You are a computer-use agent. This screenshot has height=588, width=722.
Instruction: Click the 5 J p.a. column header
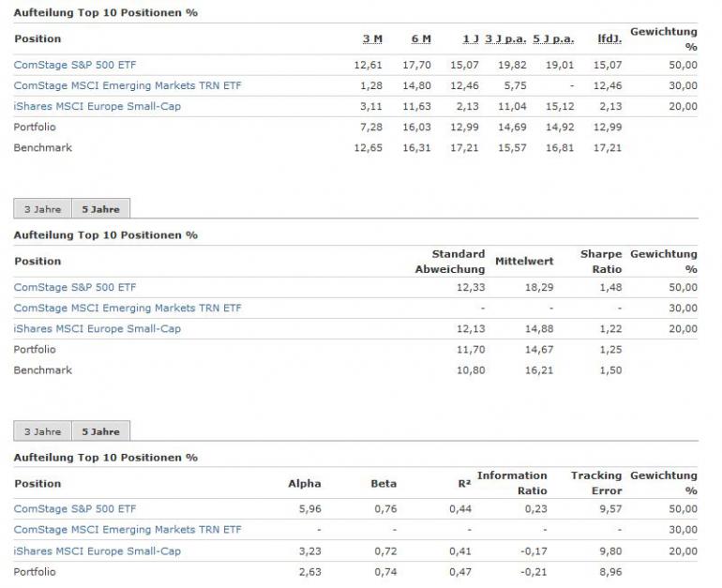(553, 38)
